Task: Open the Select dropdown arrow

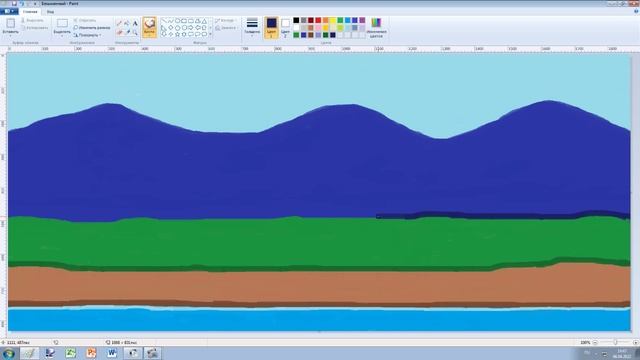Action: coord(62,36)
